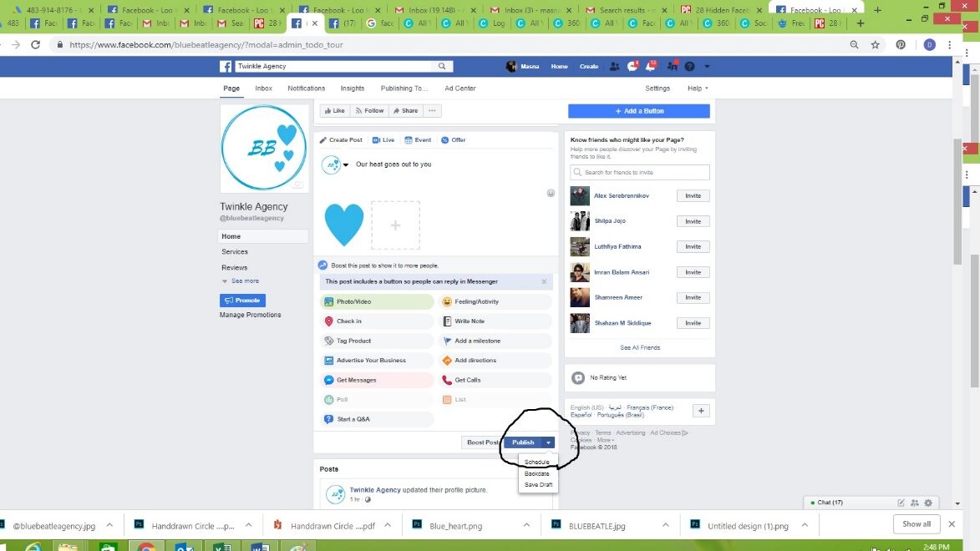Open the Messenger icon in Facebook header
This screenshot has width=980, height=551.
tap(632, 67)
